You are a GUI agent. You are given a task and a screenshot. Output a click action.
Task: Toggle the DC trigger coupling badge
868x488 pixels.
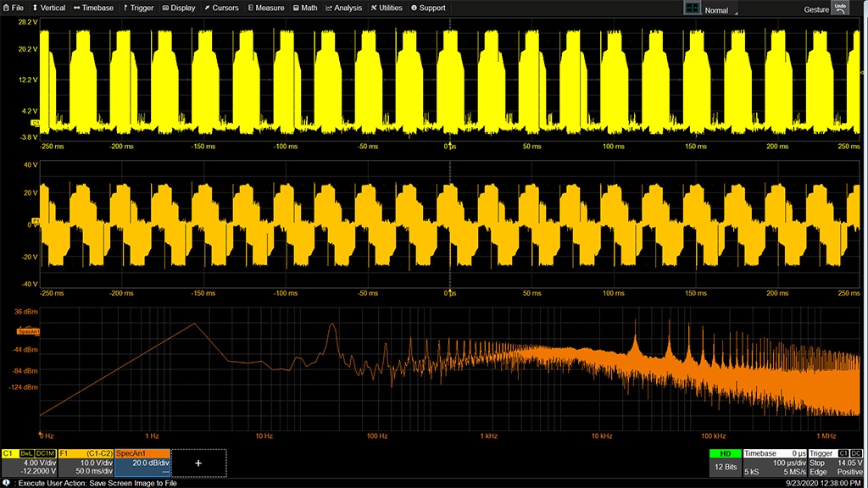[x=856, y=454]
